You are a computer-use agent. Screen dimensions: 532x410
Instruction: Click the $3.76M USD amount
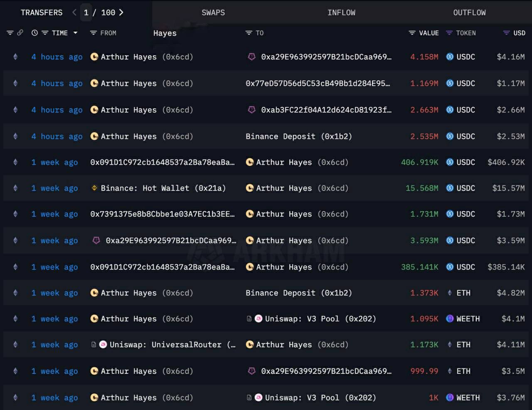(511, 398)
